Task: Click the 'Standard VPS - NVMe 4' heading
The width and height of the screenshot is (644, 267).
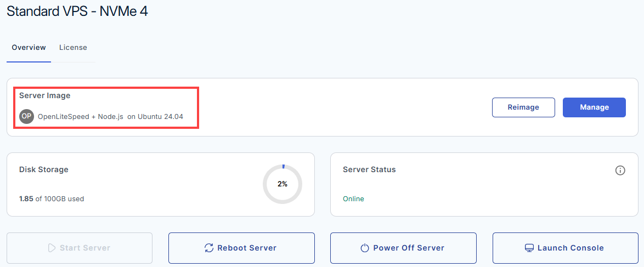Action: coord(77,11)
